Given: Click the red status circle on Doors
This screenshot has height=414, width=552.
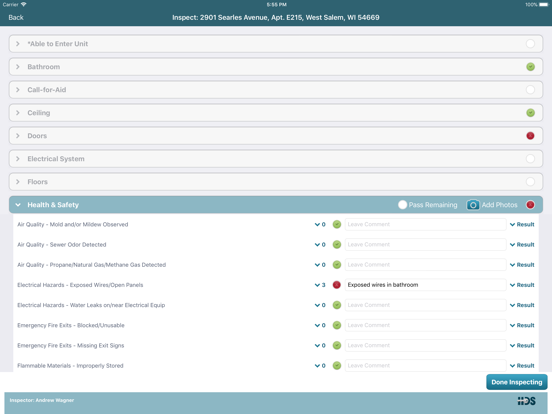Looking at the screenshot, I should pos(530,136).
